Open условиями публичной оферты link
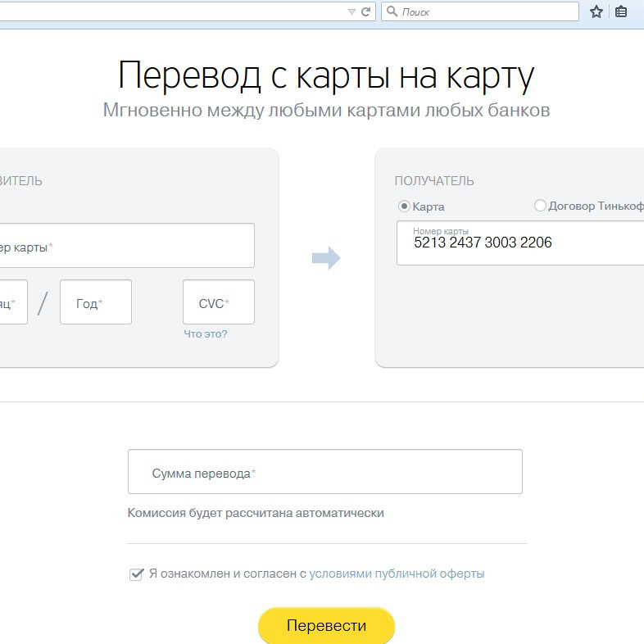The height and width of the screenshot is (644, 644). [397, 574]
